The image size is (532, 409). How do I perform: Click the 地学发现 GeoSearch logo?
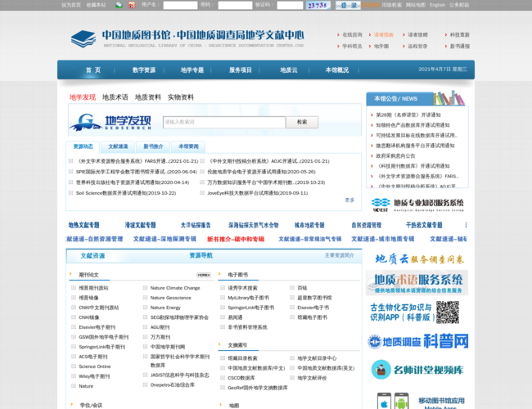[x=110, y=122]
